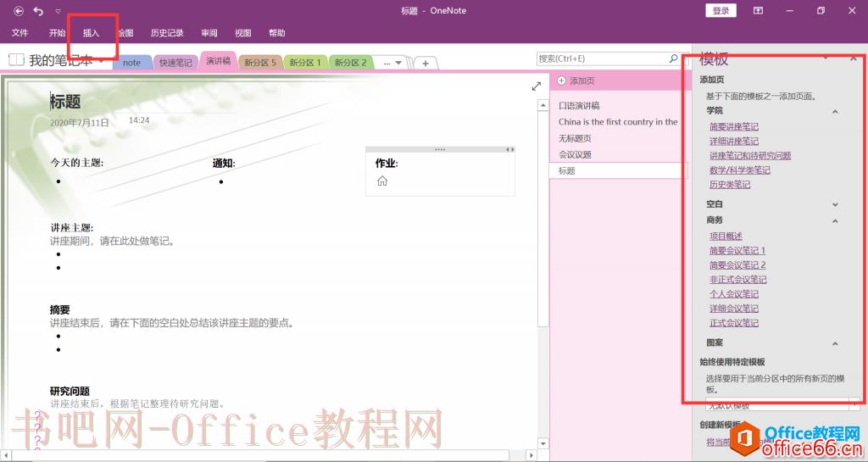Click the horizontal scrollbar right arrow
868x462 pixels.
[531, 455]
